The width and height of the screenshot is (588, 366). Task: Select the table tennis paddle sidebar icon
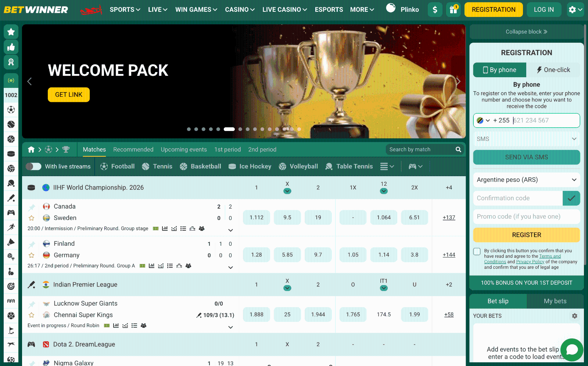tap(11, 183)
